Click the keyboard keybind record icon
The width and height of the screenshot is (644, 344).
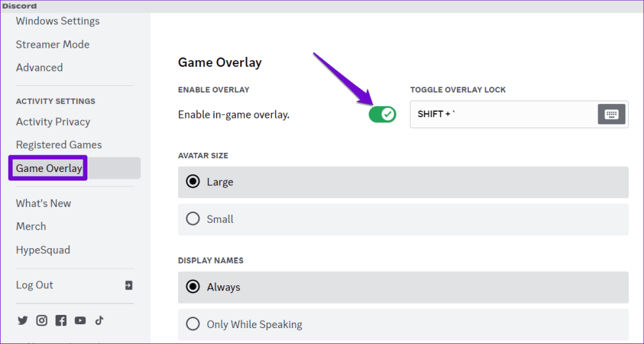click(611, 114)
